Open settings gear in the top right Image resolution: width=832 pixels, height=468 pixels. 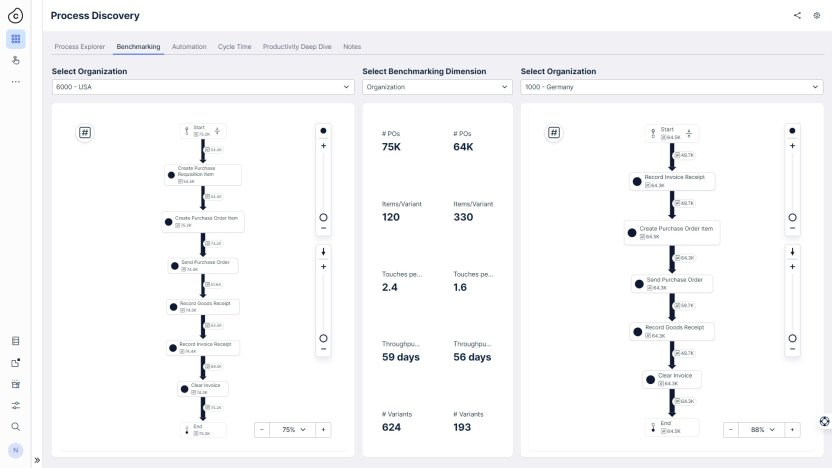pos(816,16)
